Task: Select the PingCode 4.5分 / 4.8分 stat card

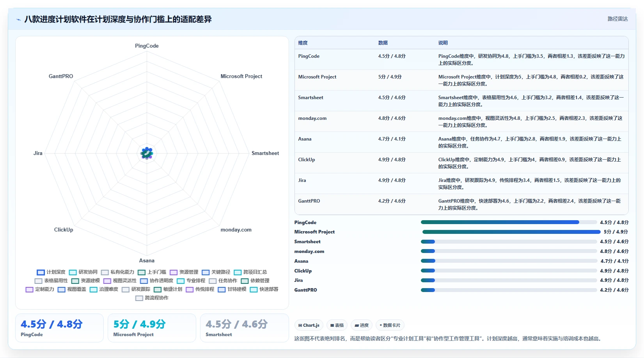Action: [x=59, y=328]
